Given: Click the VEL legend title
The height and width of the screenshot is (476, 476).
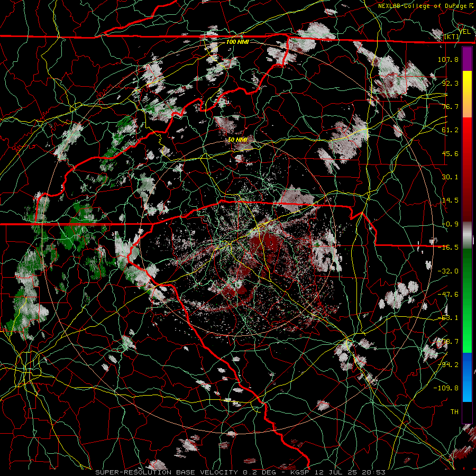Looking at the screenshot, I should (x=464, y=31).
